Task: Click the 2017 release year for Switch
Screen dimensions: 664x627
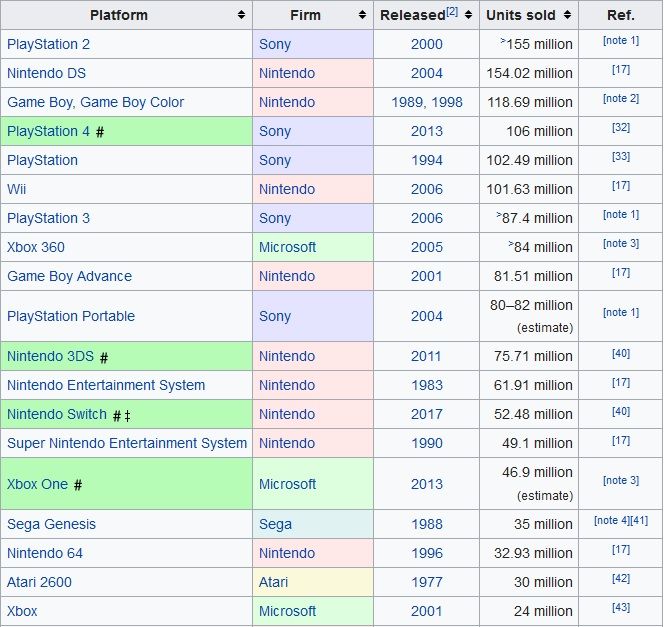Action: (426, 414)
